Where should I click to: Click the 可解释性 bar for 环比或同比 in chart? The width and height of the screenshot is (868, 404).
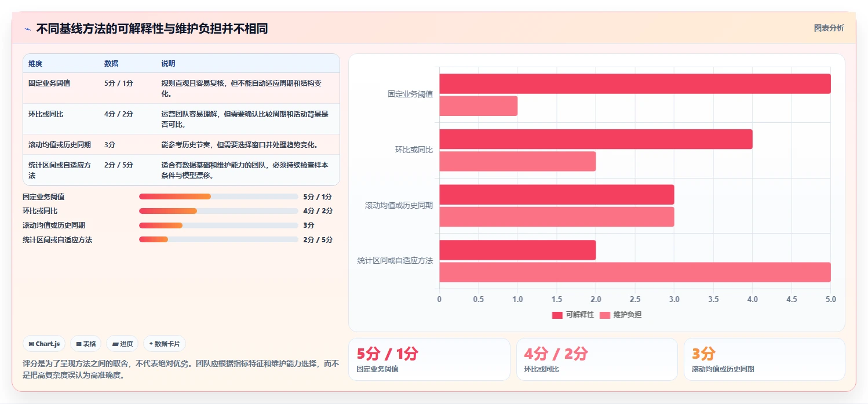click(x=596, y=139)
